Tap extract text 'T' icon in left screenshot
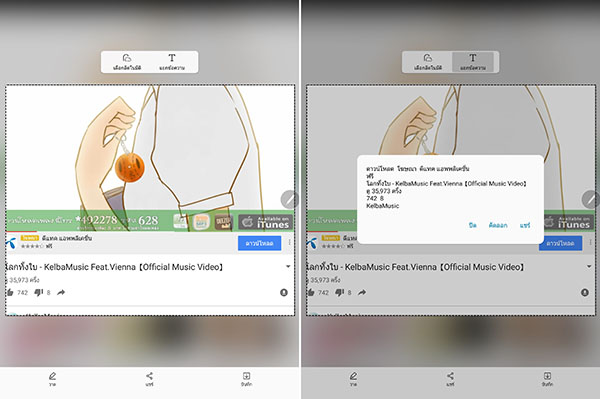 tap(172, 58)
